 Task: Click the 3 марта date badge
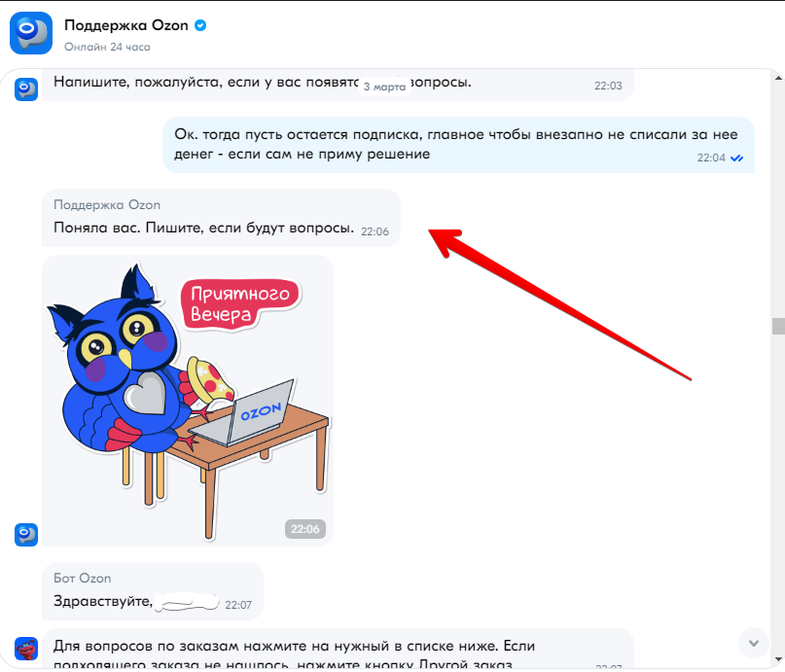(384, 87)
